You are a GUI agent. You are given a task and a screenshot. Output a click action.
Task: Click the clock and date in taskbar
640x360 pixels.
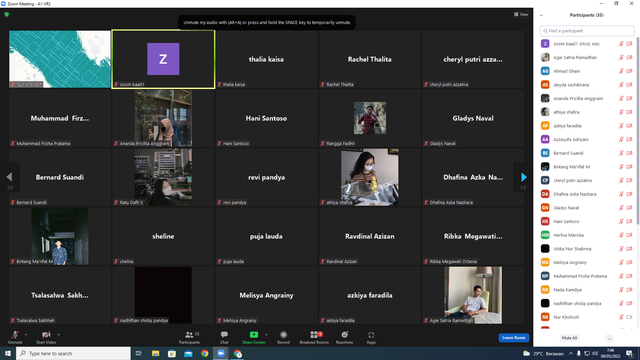click(611, 353)
